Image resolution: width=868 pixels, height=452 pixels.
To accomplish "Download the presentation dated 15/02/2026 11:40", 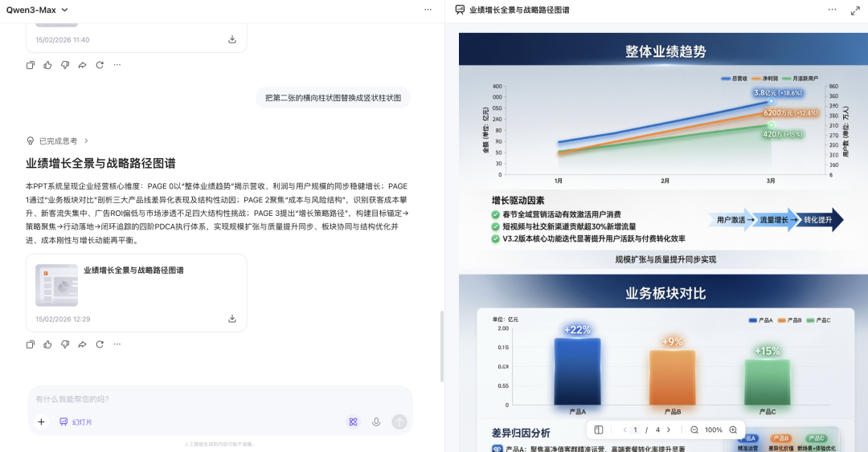I will pyautogui.click(x=232, y=39).
